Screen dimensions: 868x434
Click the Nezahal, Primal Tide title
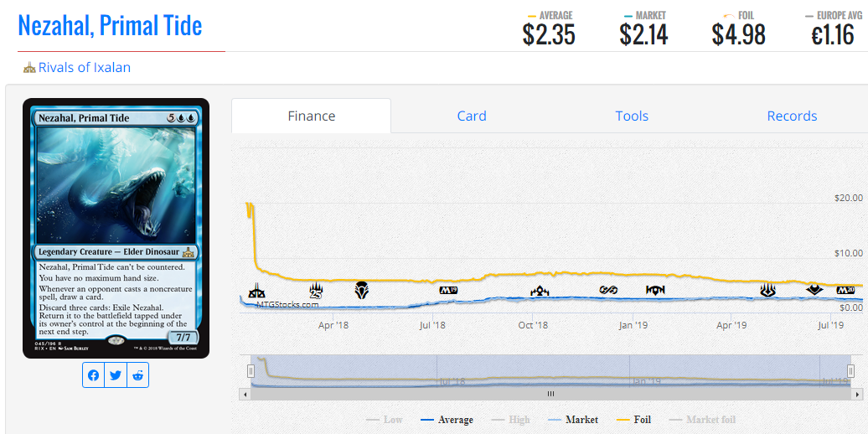coord(110,25)
